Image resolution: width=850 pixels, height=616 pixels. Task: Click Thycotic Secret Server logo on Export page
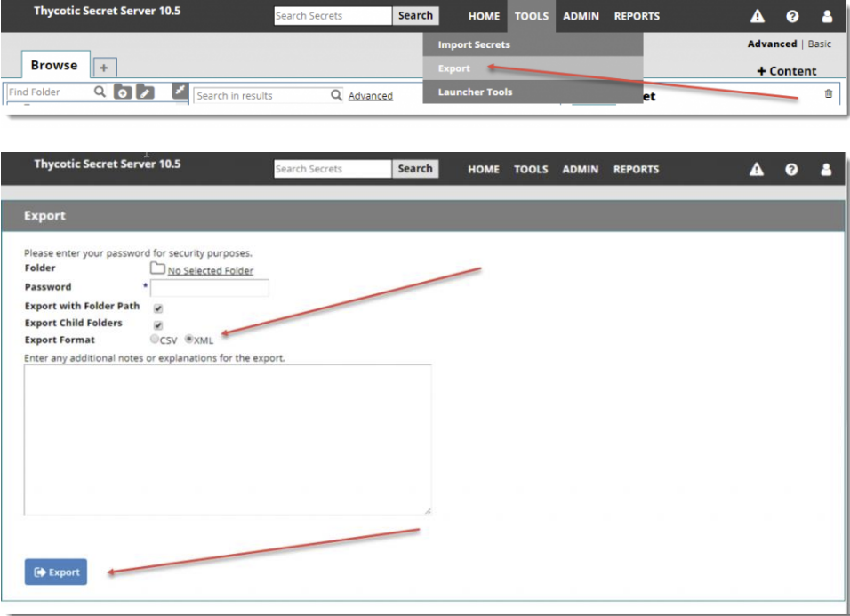[108, 164]
